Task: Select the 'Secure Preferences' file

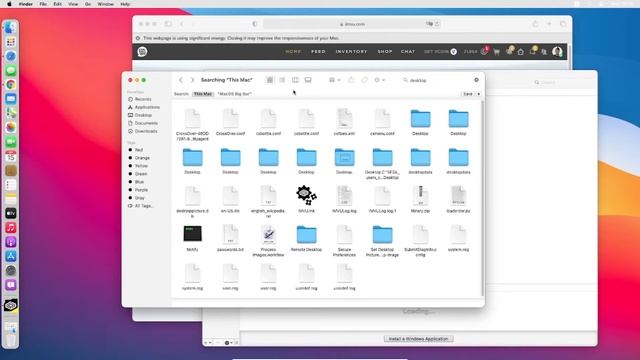Action: tap(344, 241)
